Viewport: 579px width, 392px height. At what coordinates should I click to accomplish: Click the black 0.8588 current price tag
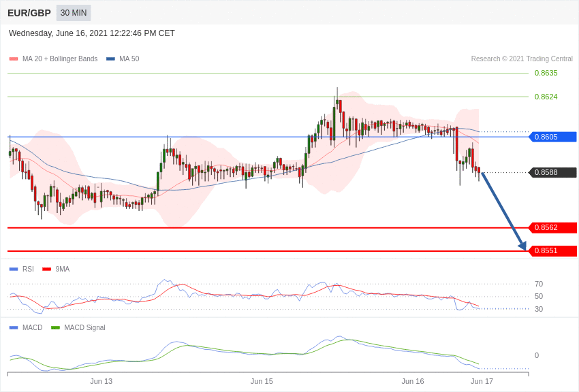(x=553, y=172)
